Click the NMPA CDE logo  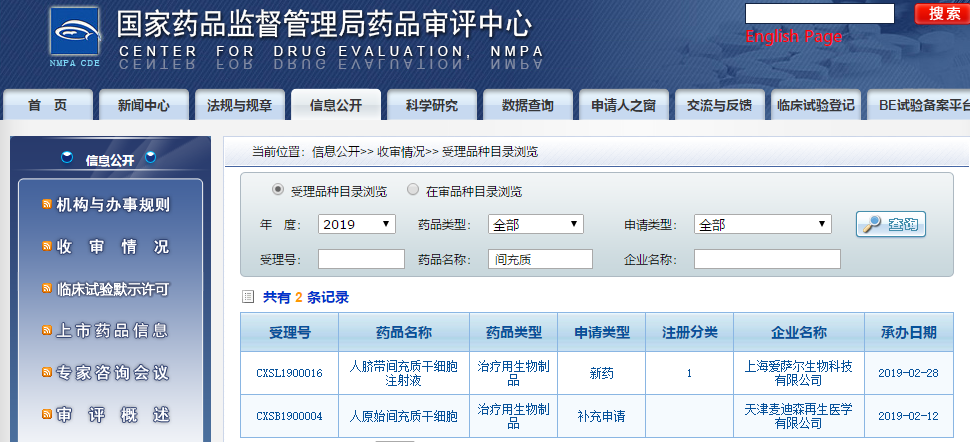(75, 39)
